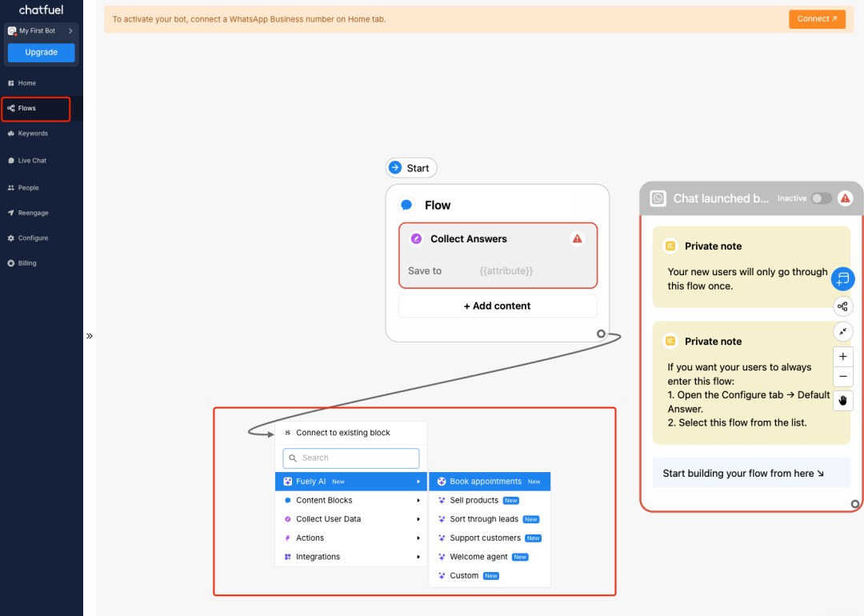Viewport: 864px width, 616px height.
Task: Click the second Private note icon
Action: (670, 341)
